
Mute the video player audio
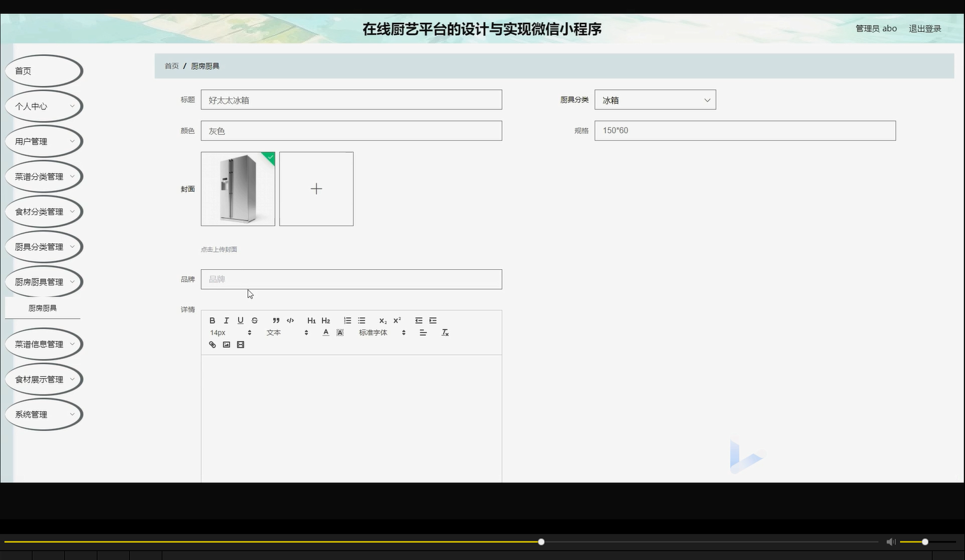pos(891,542)
